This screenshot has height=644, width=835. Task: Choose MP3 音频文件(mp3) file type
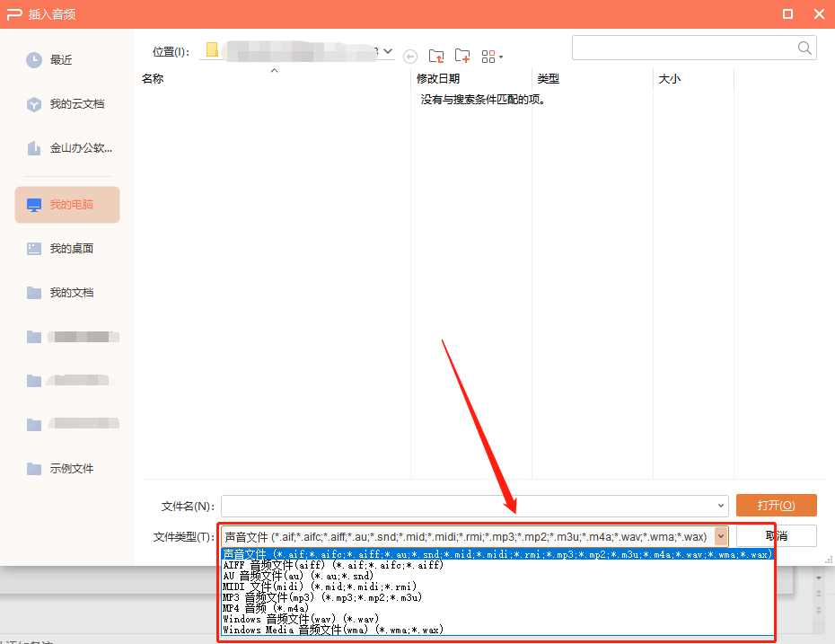pos(321,597)
